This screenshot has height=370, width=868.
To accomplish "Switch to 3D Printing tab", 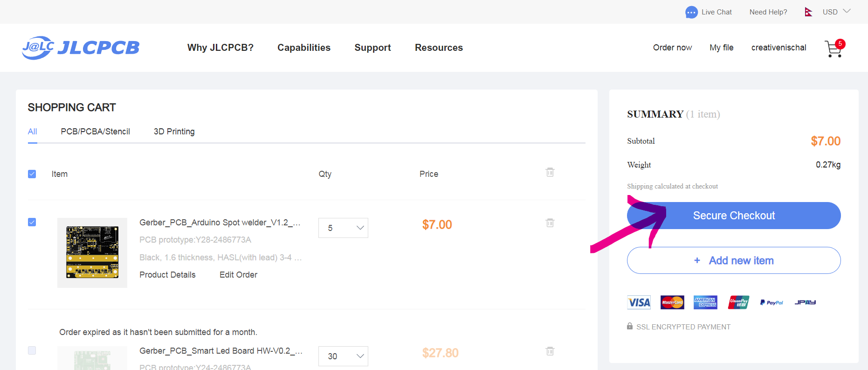I will pos(174,132).
